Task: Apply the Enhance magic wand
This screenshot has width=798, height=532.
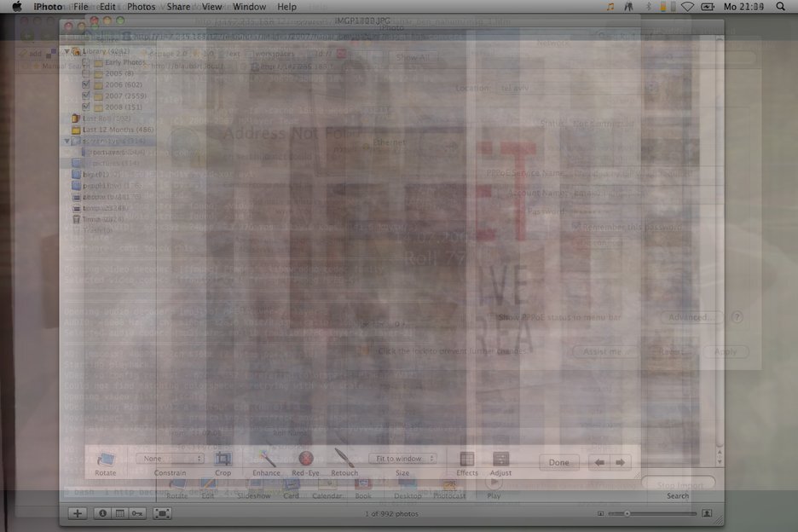Action: tap(266, 460)
